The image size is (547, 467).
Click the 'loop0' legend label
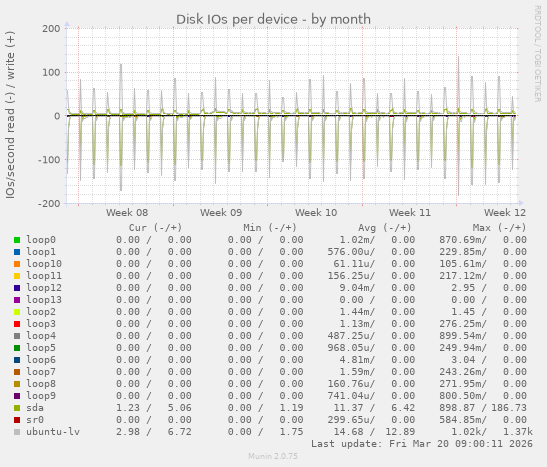(x=41, y=240)
